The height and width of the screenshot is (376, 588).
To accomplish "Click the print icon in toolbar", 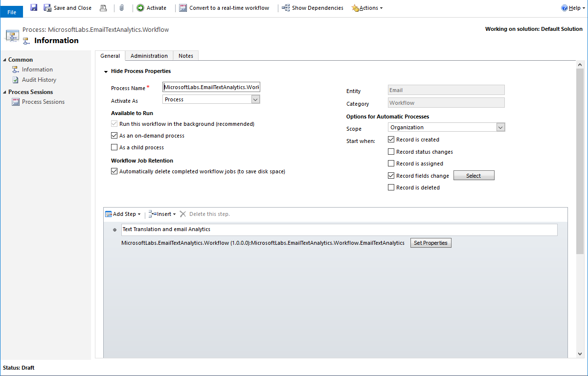I will [x=103, y=8].
